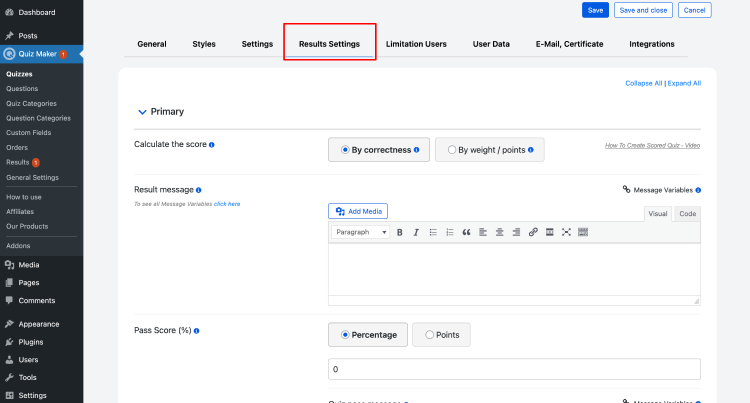Select By weight / points scoring

coord(490,150)
